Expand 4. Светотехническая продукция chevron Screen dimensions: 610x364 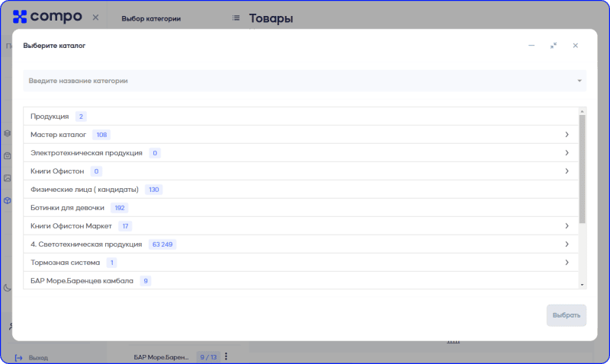(567, 244)
